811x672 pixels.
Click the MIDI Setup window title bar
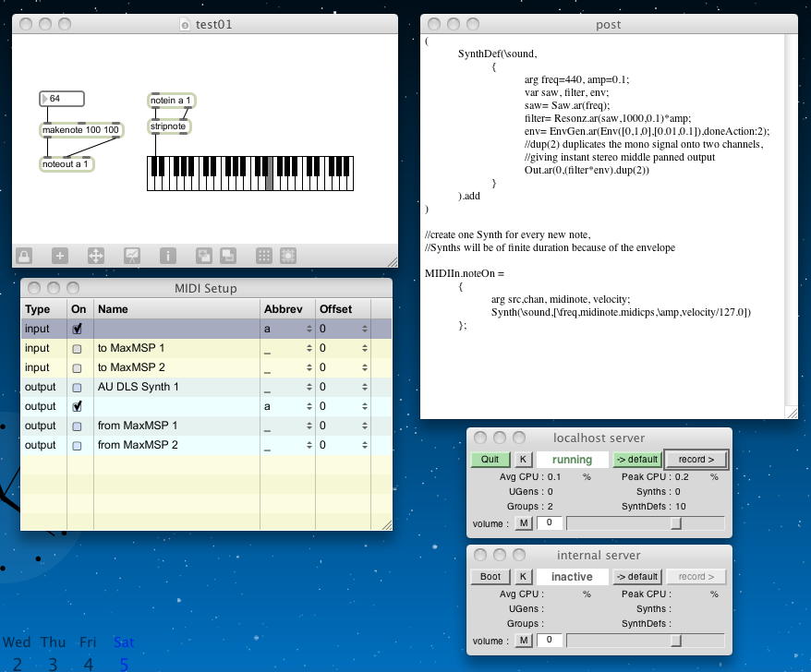[206, 288]
